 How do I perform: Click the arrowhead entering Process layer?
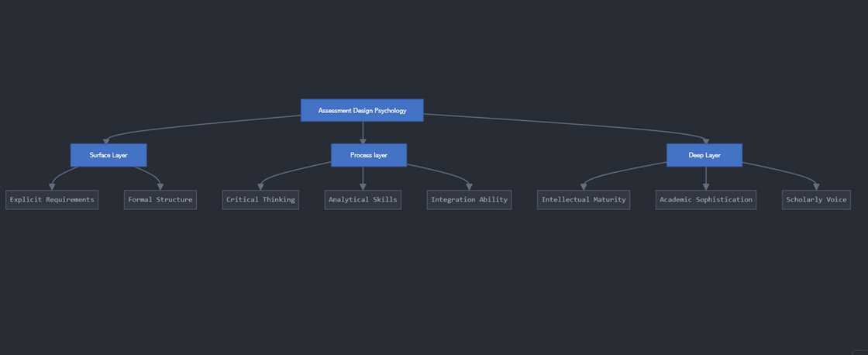(x=363, y=140)
